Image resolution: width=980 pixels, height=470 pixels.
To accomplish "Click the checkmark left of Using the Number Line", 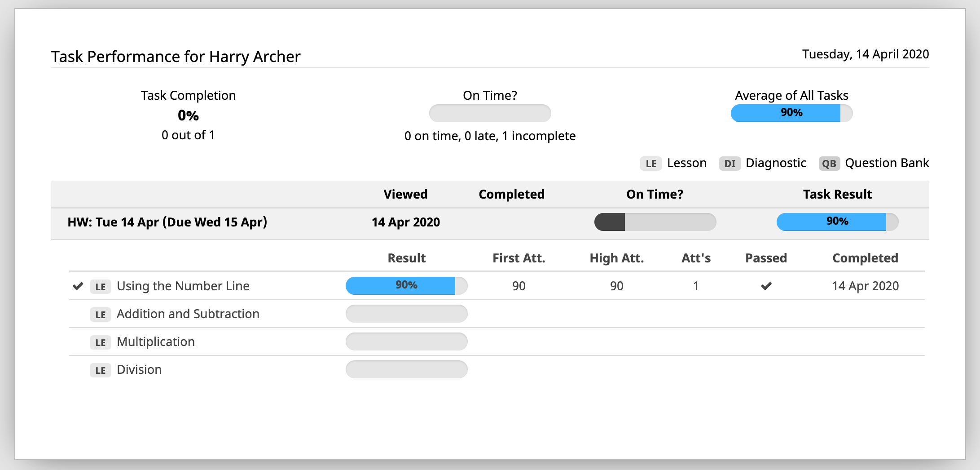I will click(x=78, y=286).
